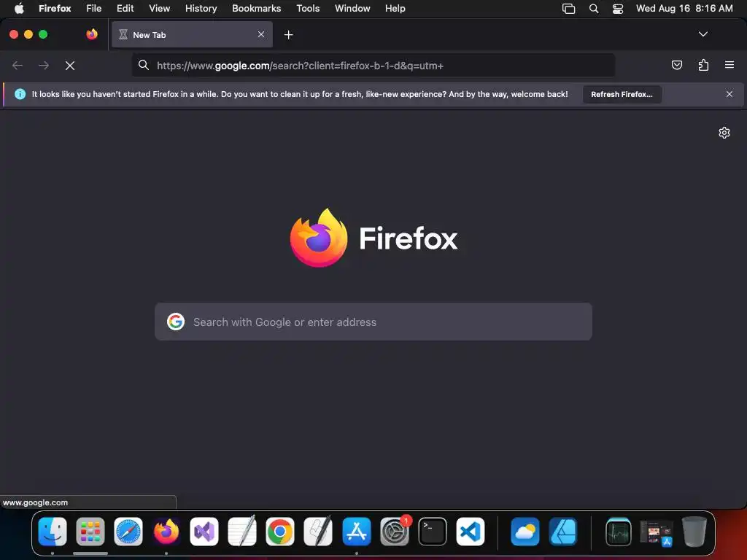Open the Pocket save icon in the toolbar
The image size is (747, 560).
tap(676, 65)
